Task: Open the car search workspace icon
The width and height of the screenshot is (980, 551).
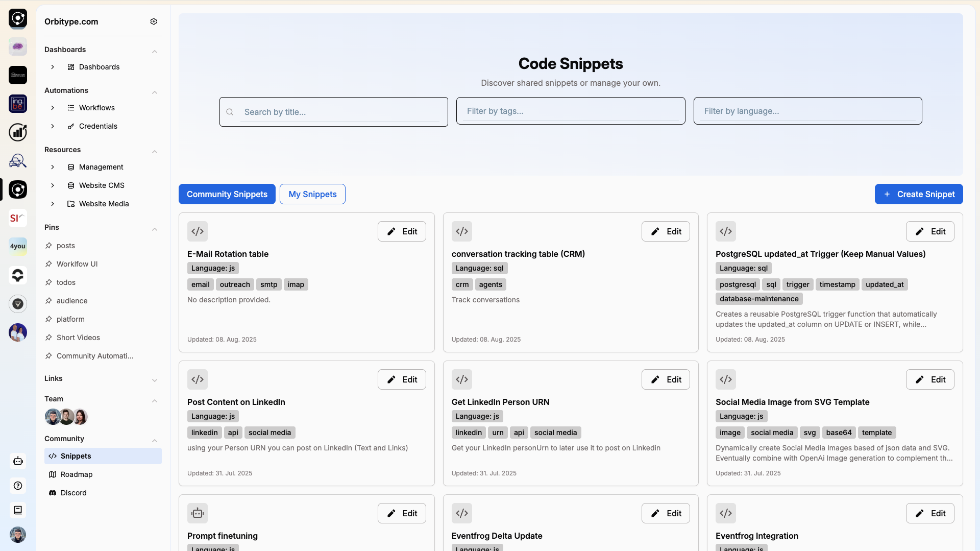Action: coord(18,161)
